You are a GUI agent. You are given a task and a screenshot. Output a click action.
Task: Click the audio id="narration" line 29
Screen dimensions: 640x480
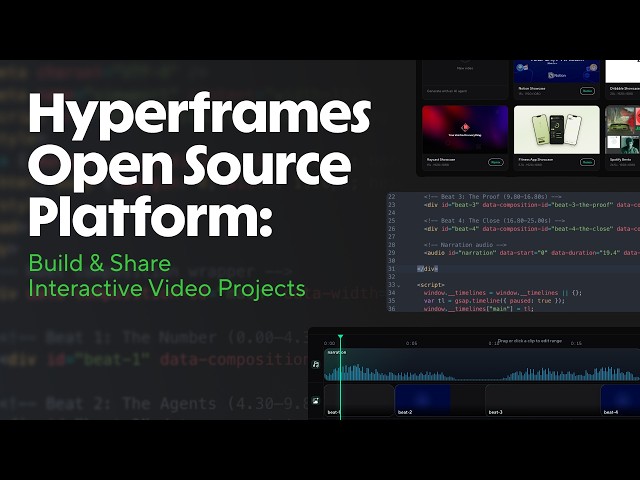click(x=532, y=253)
